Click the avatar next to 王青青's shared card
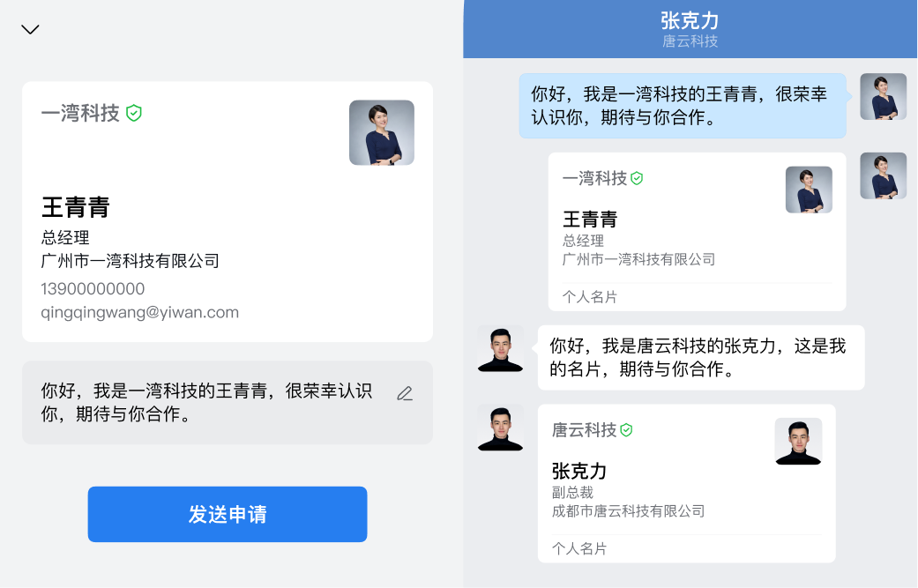The width and height of the screenshot is (918, 588). [x=884, y=175]
